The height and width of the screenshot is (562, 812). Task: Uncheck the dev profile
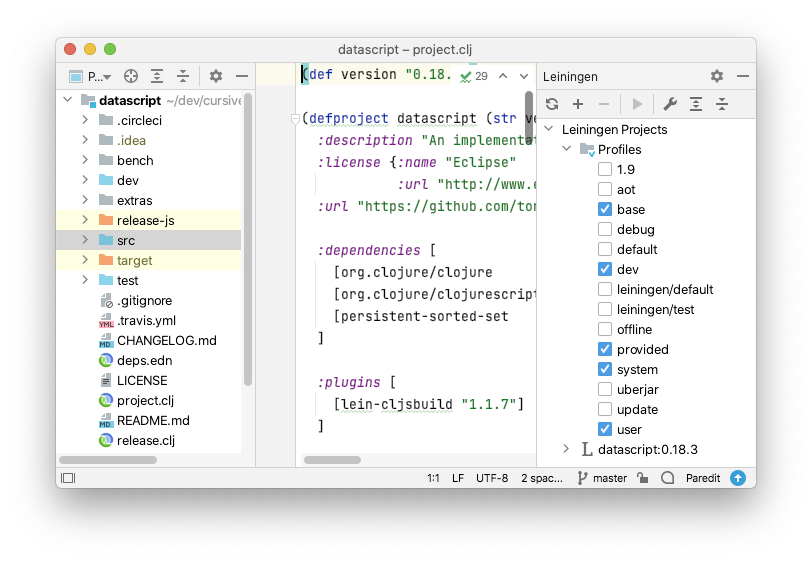point(604,269)
